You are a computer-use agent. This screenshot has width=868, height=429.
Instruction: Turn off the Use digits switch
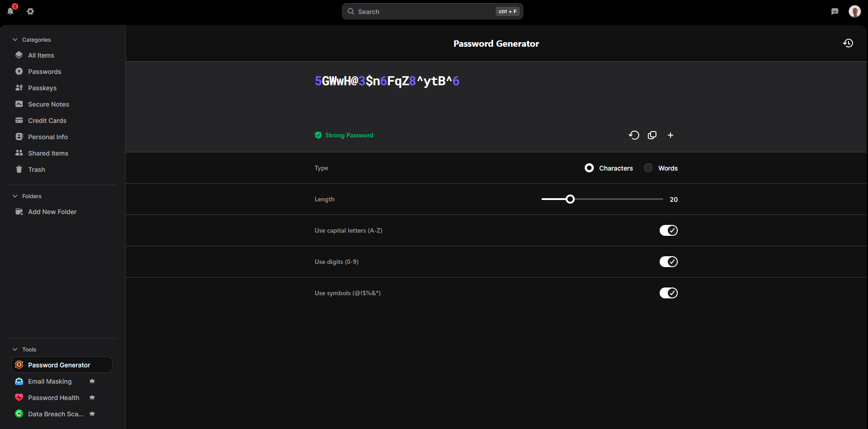pyautogui.click(x=668, y=262)
